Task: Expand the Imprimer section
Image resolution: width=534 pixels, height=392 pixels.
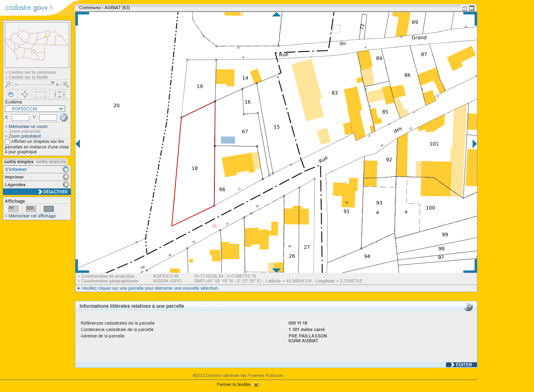Action: (66, 177)
